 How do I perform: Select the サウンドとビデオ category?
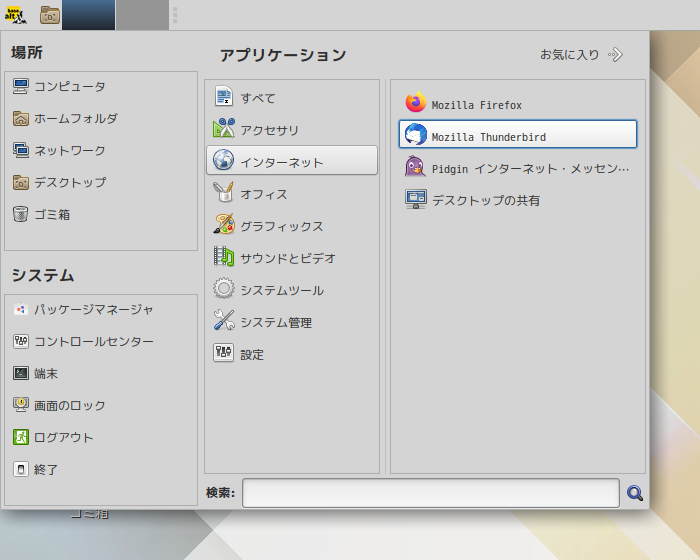coord(292,257)
